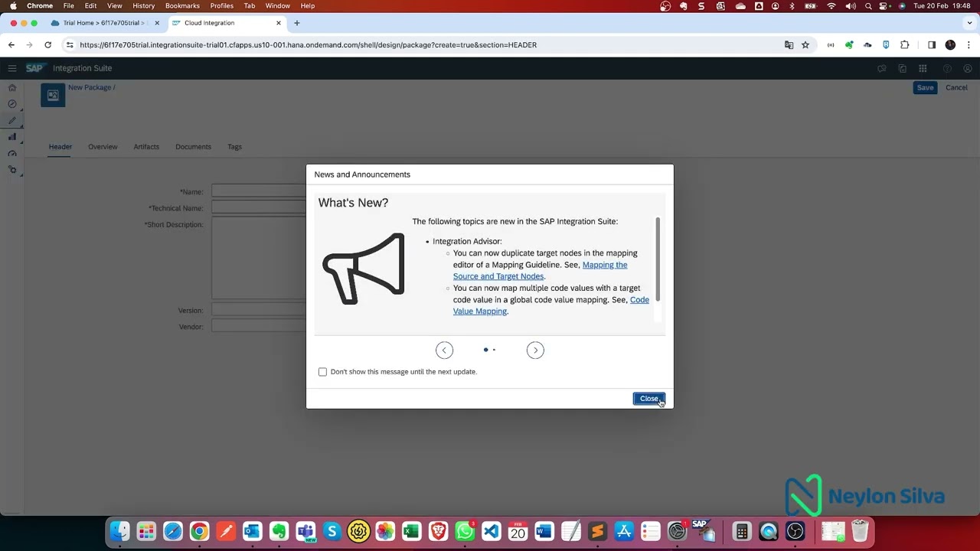Image resolution: width=980 pixels, height=551 pixels.
Task: Click the Chrome address bar URL
Action: (308, 45)
